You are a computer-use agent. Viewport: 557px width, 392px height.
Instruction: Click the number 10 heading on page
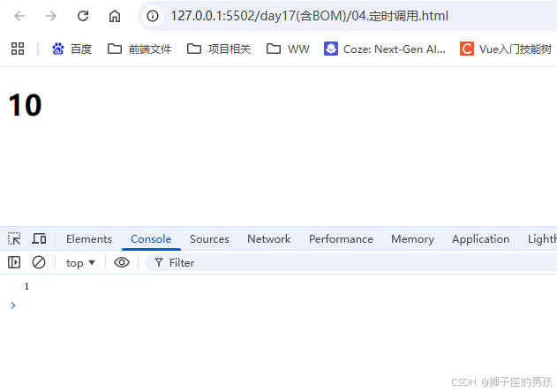point(25,105)
